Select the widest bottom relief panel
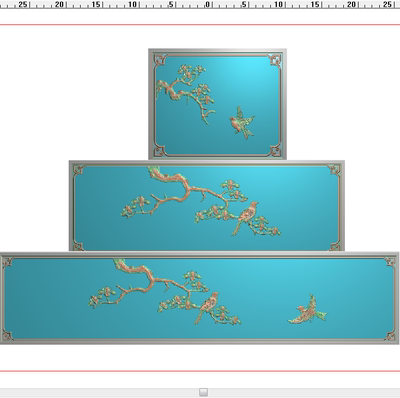 pyautogui.click(x=200, y=298)
